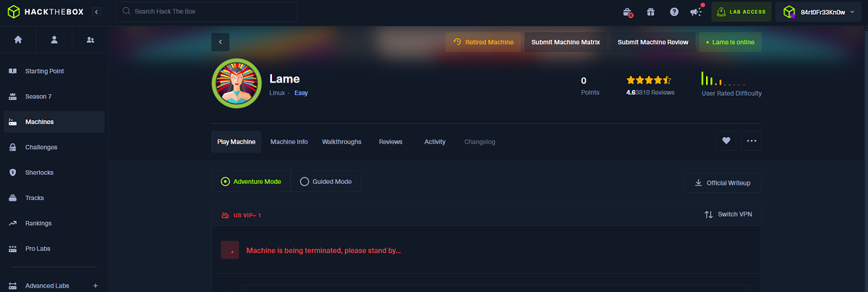Click the star rating 4.6 reviews
Image resolution: width=868 pixels, height=292 pixels.
(650, 85)
